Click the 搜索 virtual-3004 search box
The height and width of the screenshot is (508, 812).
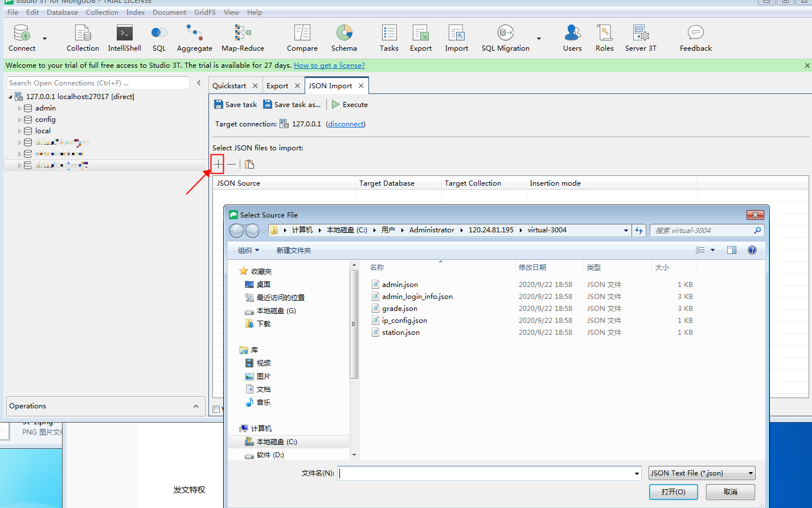(707, 231)
